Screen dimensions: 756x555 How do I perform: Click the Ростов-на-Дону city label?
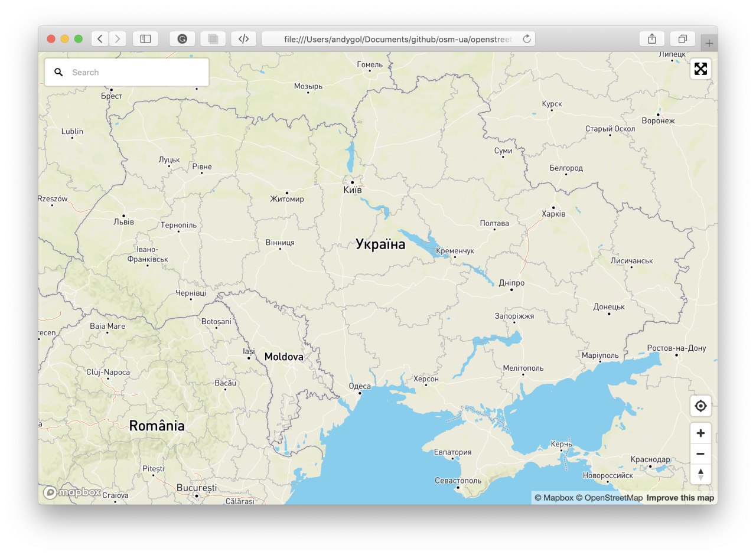point(677,348)
